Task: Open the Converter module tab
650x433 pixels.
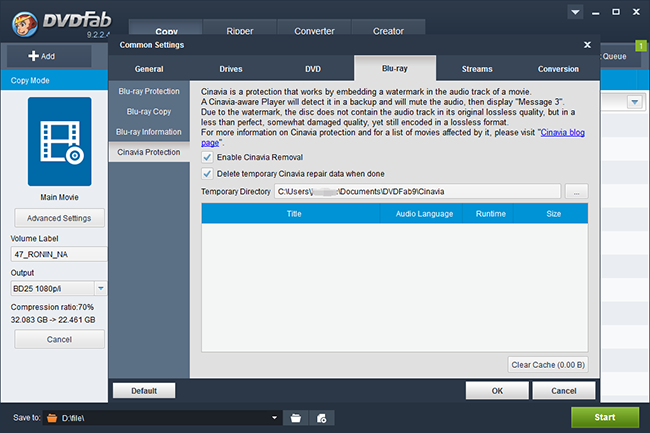Action: pyautogui.click(x=314, y=29)
